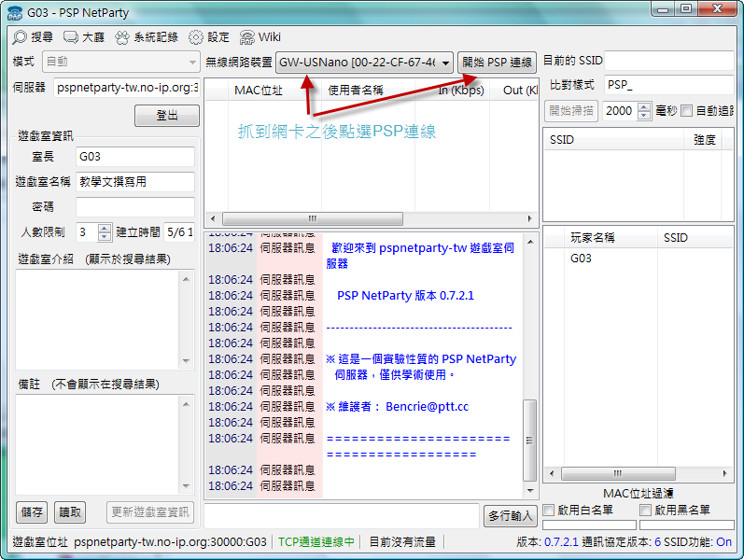Image resolution: width=744 pixels, height=560 pixels.
Task: Click the PSP NetParty 版本 0.7.2.1 message
Action: tap(405, 296)
